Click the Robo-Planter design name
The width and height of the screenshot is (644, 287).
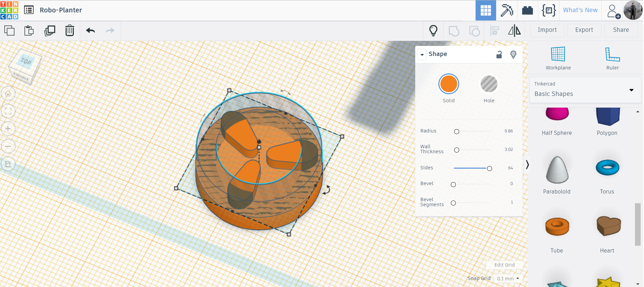pyautogui.click(x=61, y=10)
